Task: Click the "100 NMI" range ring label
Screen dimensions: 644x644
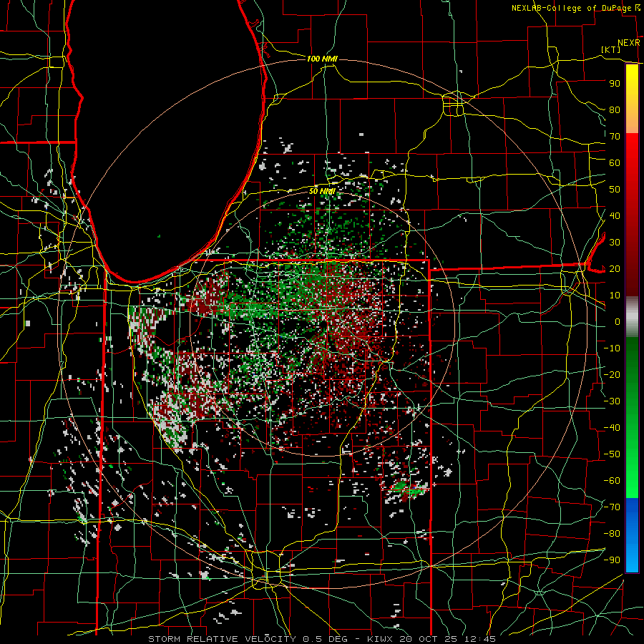Action: point(322,59)
